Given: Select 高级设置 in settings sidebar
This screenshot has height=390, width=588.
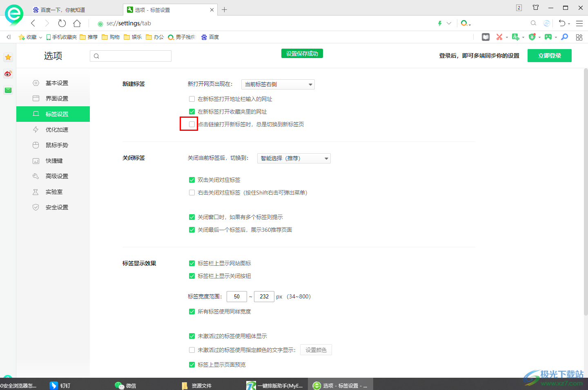Looking at the screenshot, I should click(x=53, y=176).
